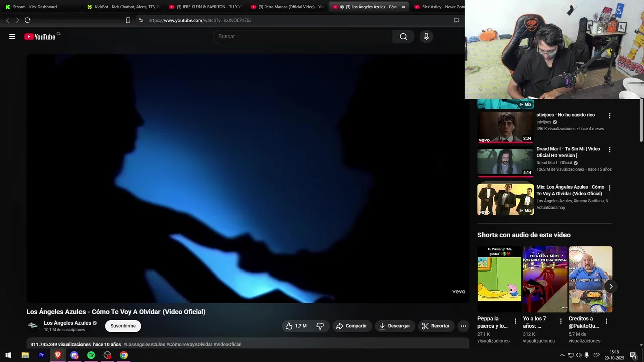Click the tray microphone icon
Screen dimensions: 644x362
pyautogui.click(x=587, y=355)
